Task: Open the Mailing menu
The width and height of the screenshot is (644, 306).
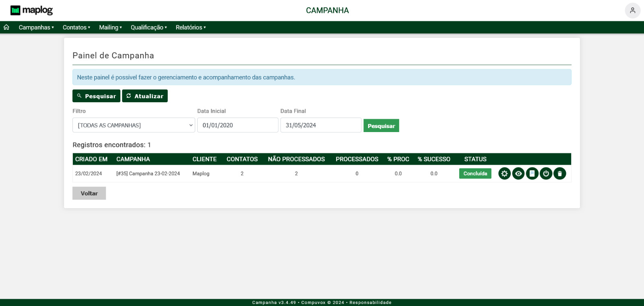Action: click(x=110, y=27)
